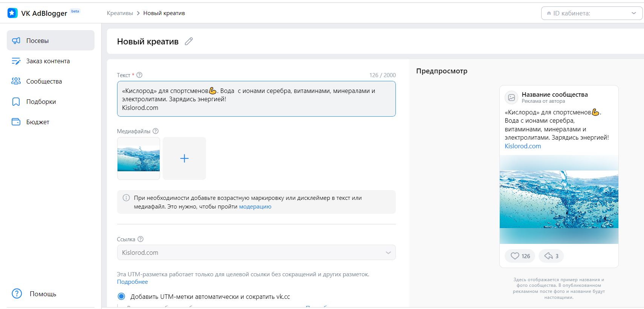
Task: Click the pencil icon to rename Новый креатив
Action: coord(189,41)
